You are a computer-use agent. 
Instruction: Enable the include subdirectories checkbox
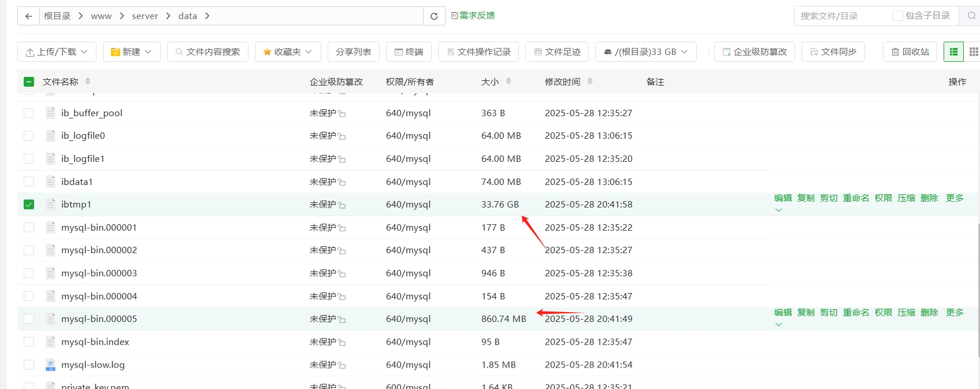(898, 16)
